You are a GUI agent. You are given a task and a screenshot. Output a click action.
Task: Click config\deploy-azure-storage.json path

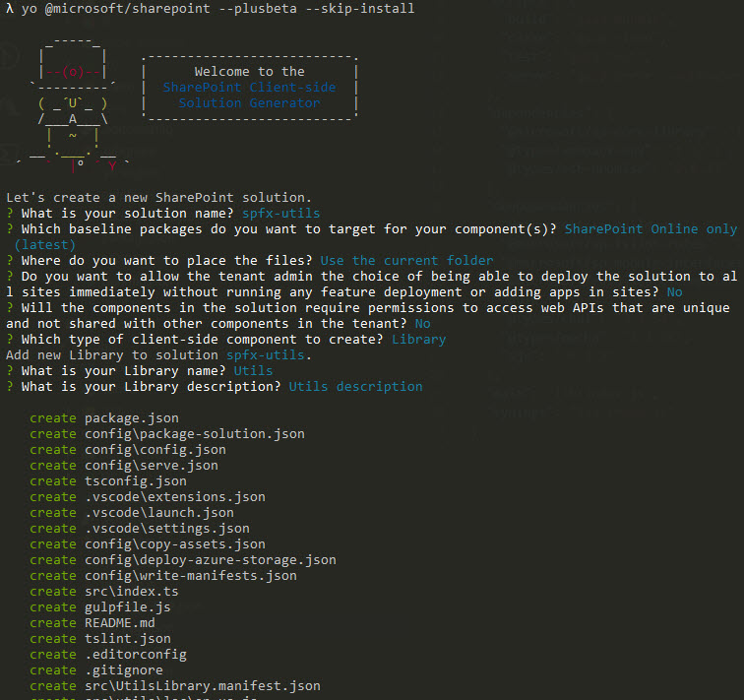[210, 559]
